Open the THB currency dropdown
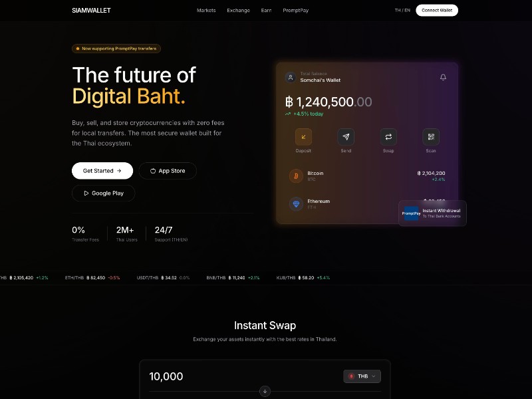This screenshot has width=532, height=399. tap(362, 376)
